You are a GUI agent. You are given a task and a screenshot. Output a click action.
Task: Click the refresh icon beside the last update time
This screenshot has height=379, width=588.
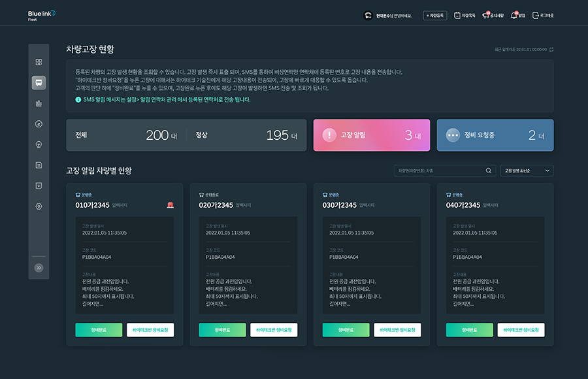click(x=551, y=49)
